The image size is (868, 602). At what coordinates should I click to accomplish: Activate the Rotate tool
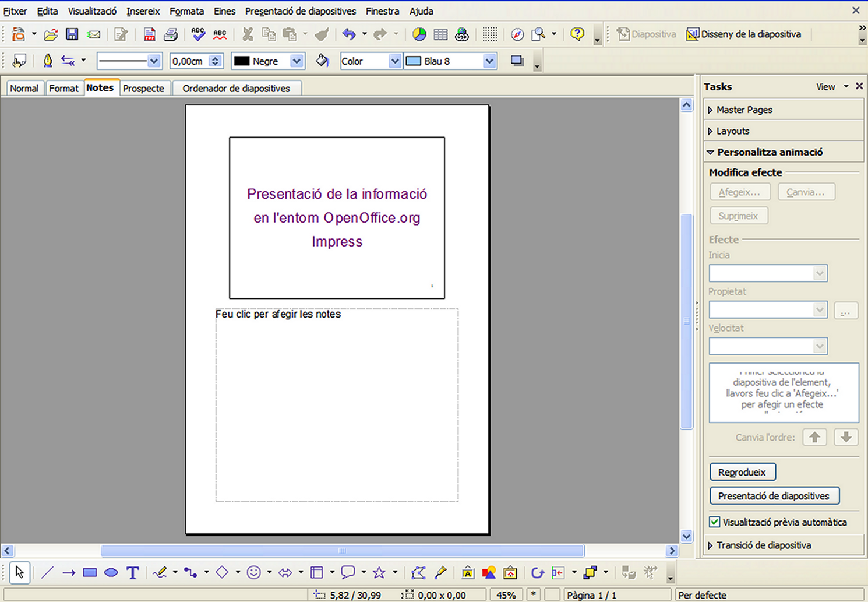click(537, 573)
